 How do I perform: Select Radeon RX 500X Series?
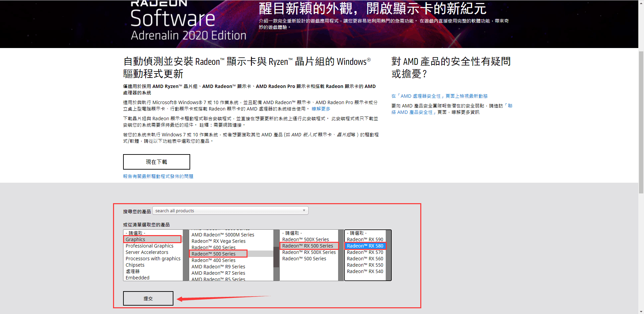[x=309, y=252]
